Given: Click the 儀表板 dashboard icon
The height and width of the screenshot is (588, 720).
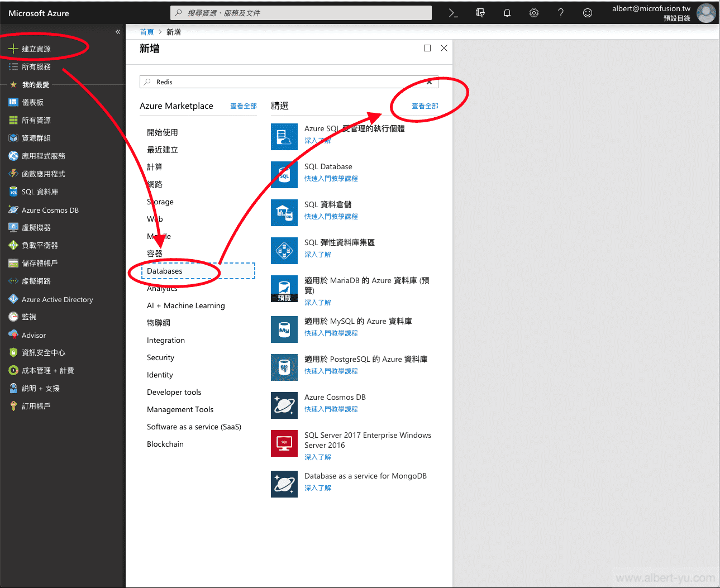Looking at the screenshot, I should (x=13, y=102).
